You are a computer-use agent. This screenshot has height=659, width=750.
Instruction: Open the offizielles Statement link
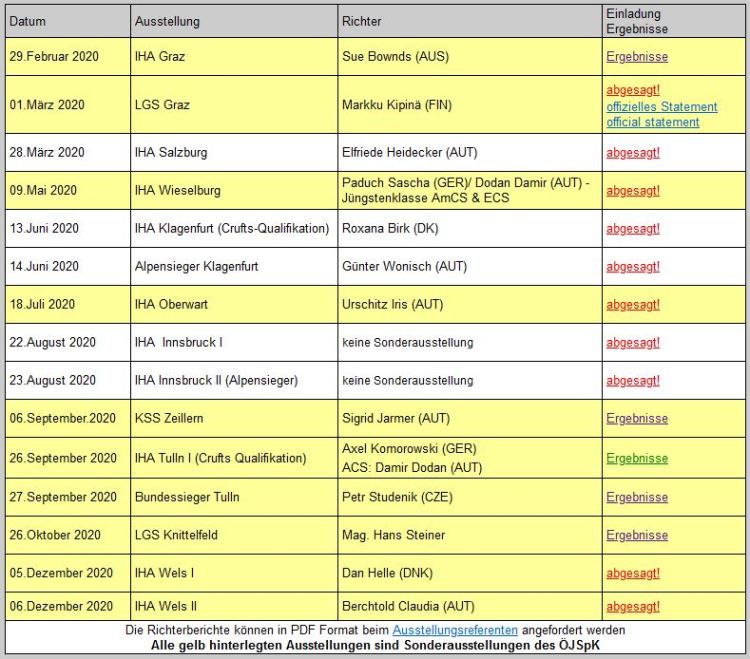[661, 106]
